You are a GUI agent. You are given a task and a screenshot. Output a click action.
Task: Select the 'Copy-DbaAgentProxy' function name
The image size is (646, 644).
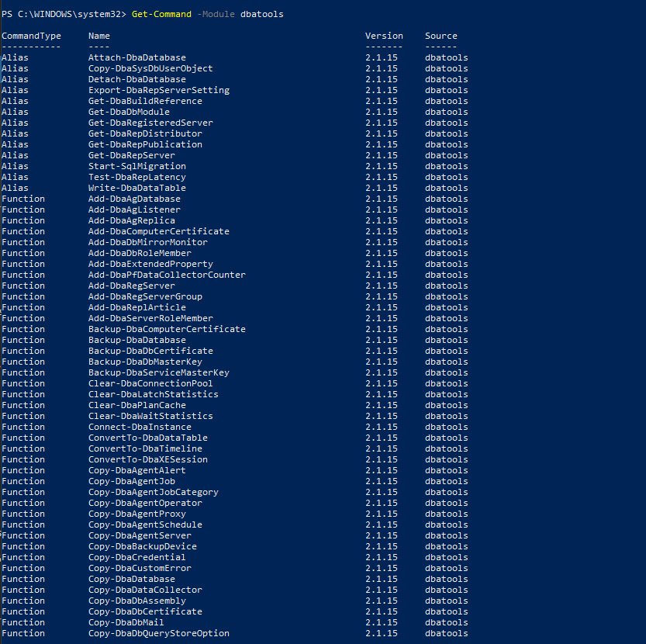click(137, 514)
